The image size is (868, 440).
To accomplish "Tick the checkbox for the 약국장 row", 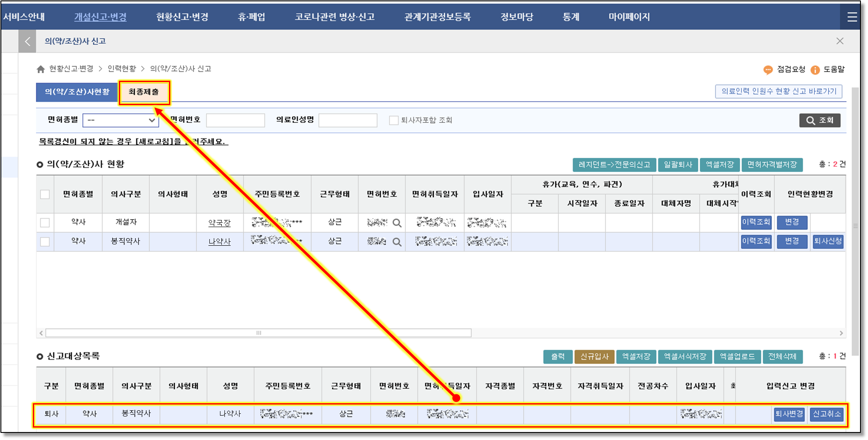I will [45, 223].
